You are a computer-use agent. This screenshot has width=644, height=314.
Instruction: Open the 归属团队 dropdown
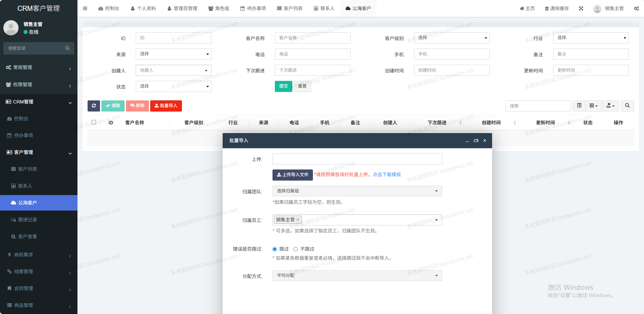[x=357, y=191]
